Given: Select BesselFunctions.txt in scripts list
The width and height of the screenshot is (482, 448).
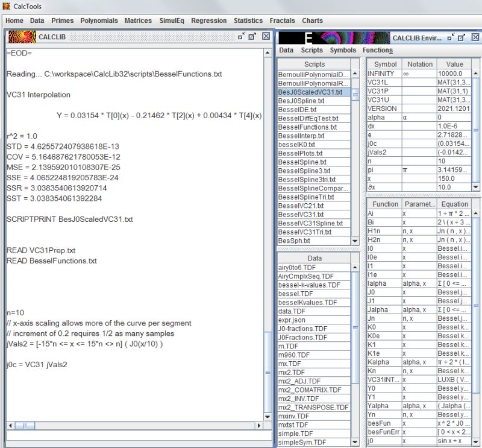Looking at the screenshot, I should pyautogui.click(x=314, y=127).
